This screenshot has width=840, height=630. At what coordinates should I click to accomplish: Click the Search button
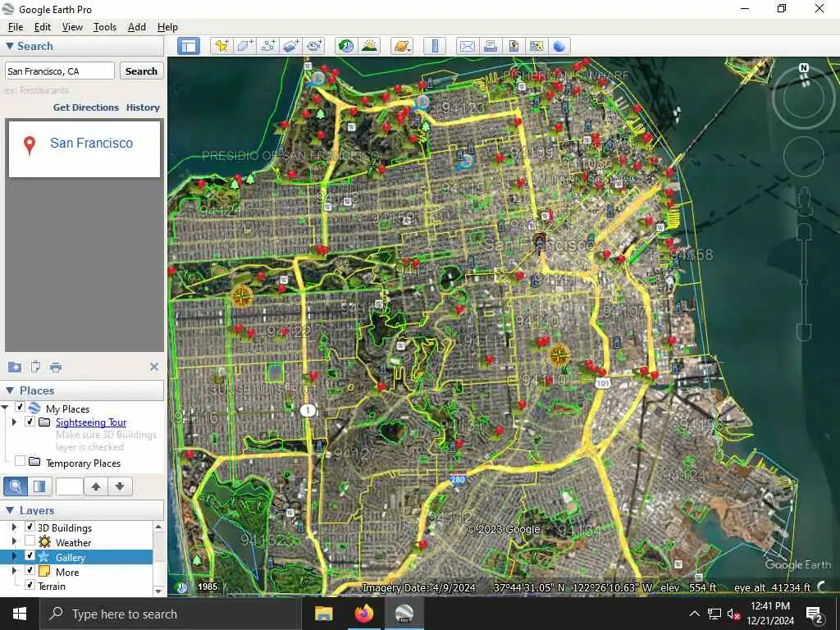coord(141,71)
